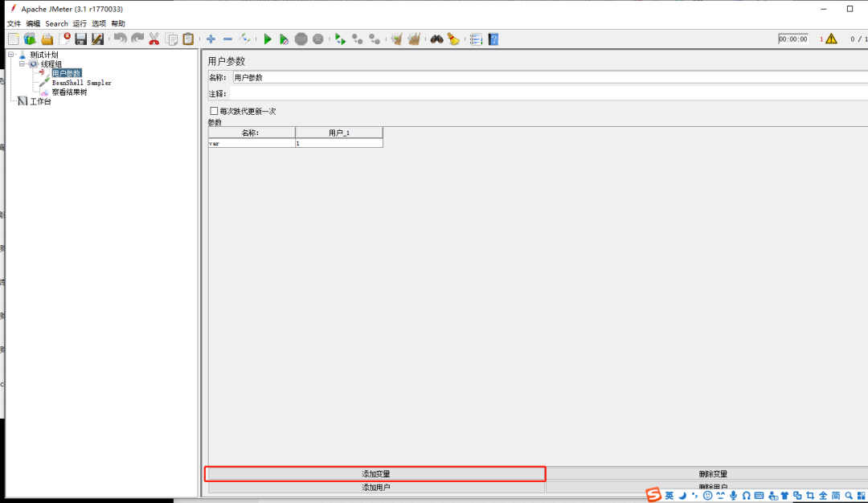
Task: Copy the selected element
Action: tap(172, 39)
